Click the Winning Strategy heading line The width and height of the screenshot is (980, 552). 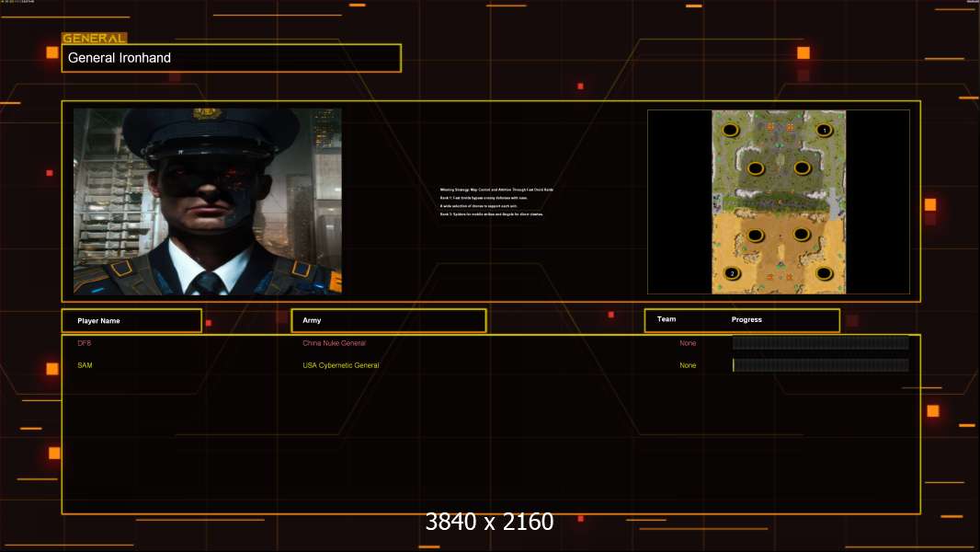pyautogui.click(x=496, y=190)
